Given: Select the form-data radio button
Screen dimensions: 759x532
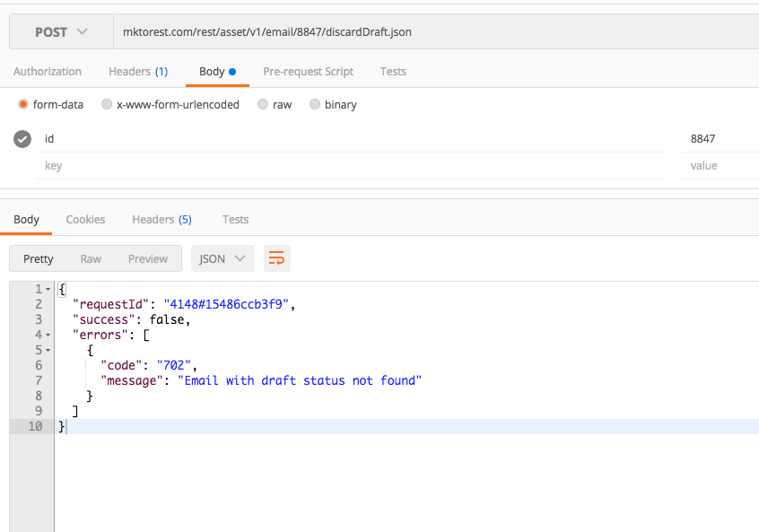Looking at the screenshot, I should 23,104.
